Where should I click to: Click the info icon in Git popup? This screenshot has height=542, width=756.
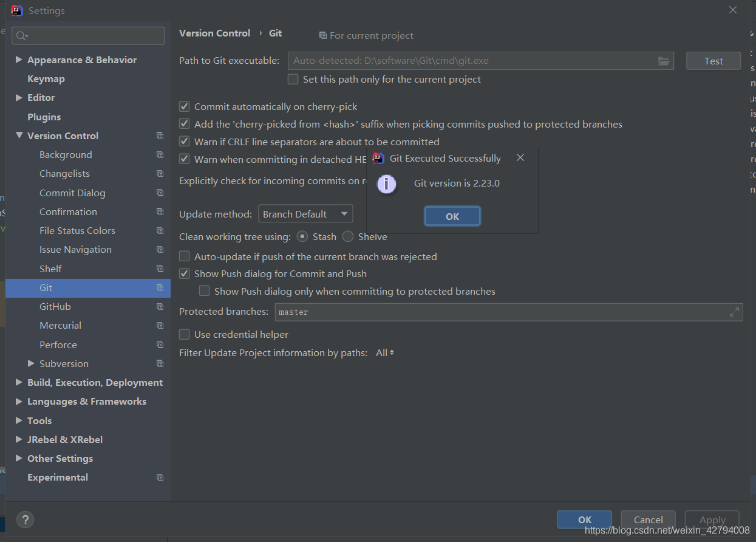click(387, 184)
